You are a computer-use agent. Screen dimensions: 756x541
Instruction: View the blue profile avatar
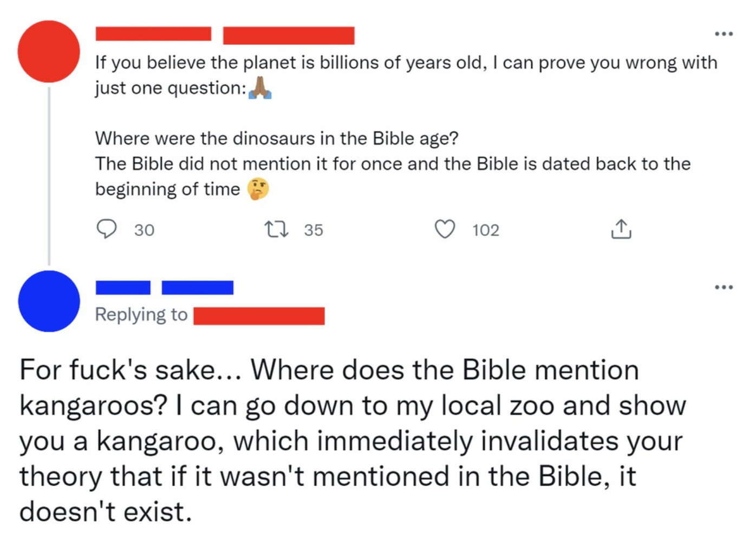[x=49, y=301]
